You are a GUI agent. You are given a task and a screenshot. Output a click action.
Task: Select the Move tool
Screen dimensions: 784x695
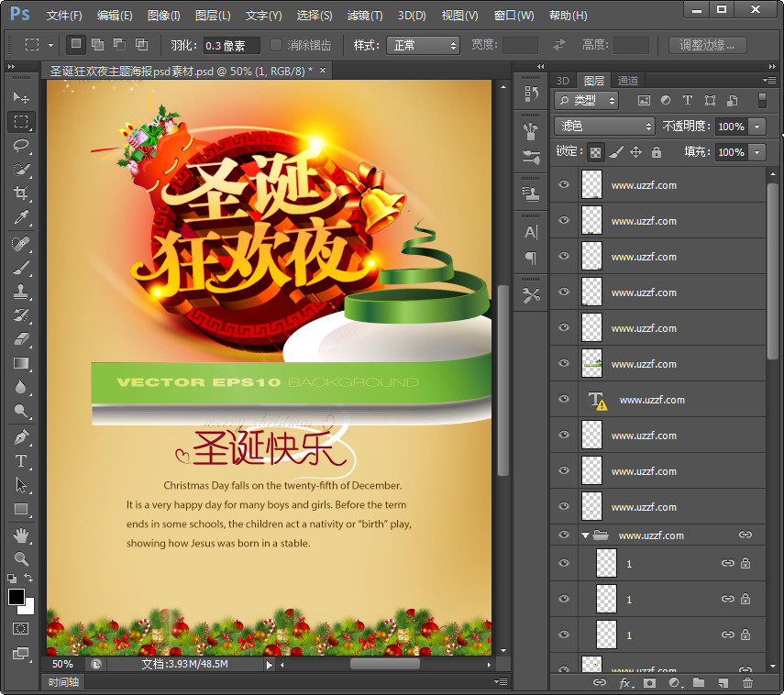pos(21,97)
